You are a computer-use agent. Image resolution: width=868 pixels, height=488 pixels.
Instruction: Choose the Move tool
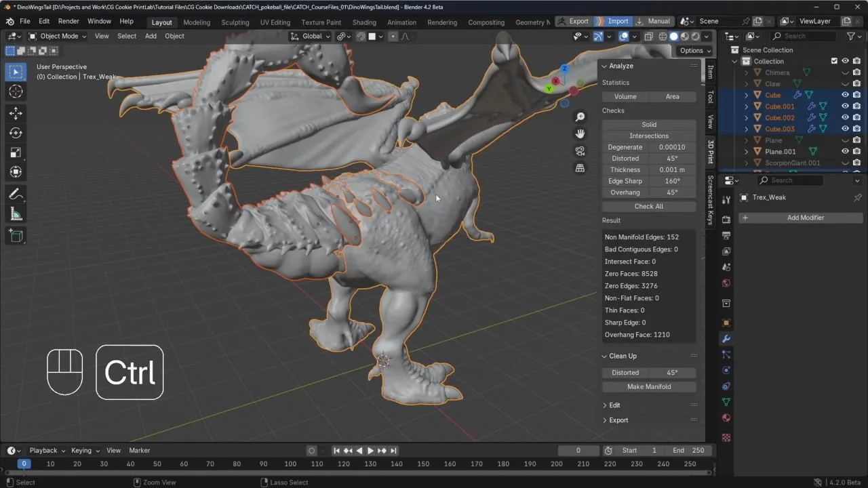(x=16, y=113)
